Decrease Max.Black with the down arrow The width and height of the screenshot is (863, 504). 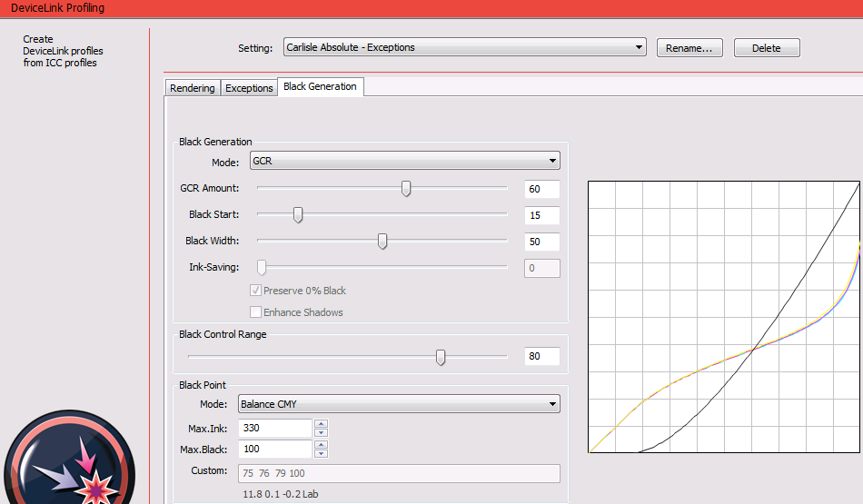(321, 454)
